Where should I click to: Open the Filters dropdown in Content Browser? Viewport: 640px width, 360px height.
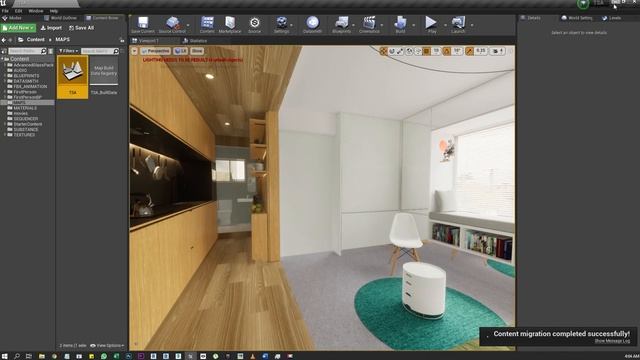point(68,51)
